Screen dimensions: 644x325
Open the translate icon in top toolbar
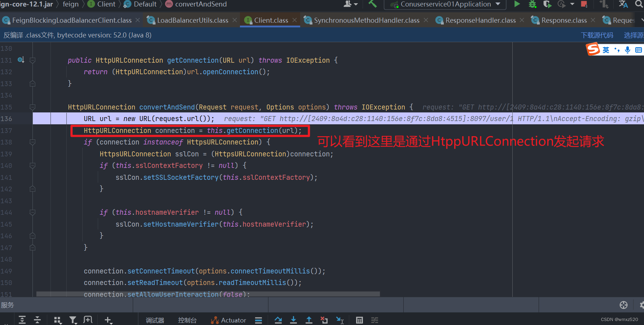coord(623,4)
